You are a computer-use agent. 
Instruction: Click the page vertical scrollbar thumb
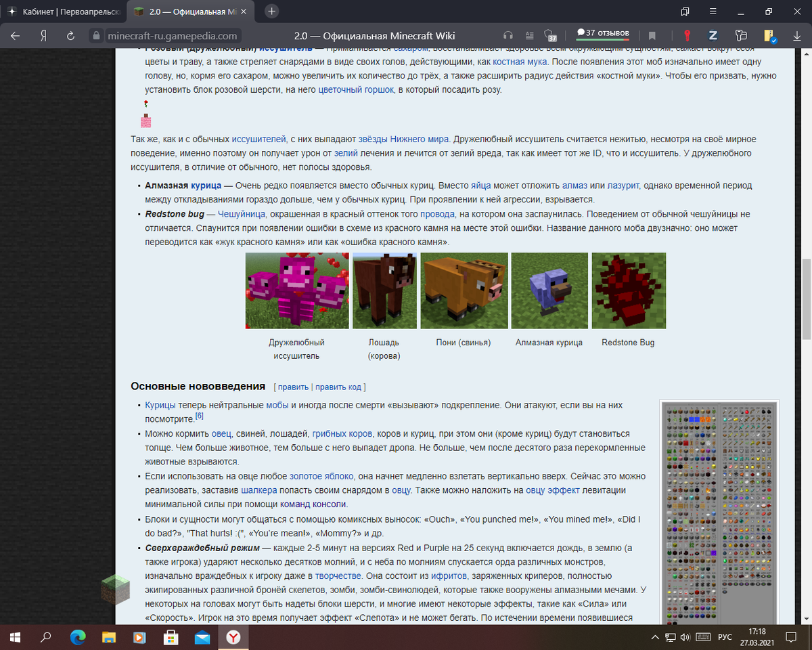[x=806, y=299]
